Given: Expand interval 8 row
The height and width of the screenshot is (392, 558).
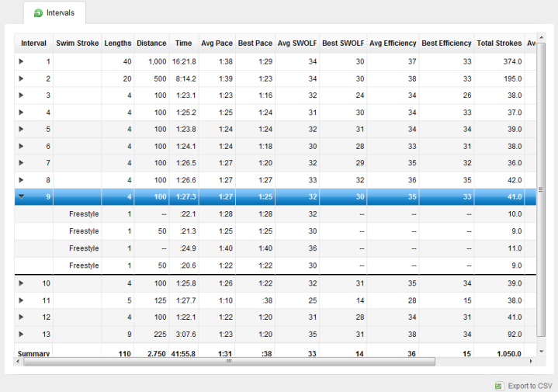Looking at the screenshot, I should coord(21,180).
